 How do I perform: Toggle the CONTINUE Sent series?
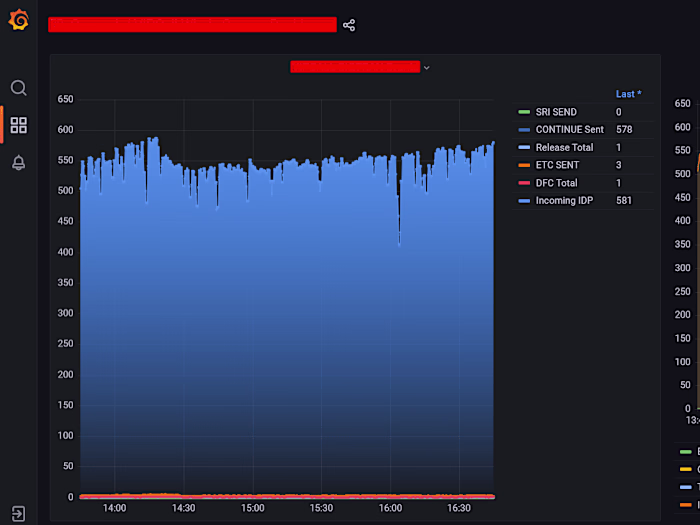(570, 129)
